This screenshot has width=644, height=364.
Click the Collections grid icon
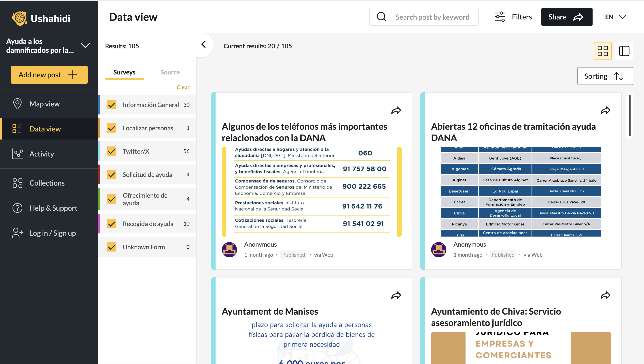[17, 183]
